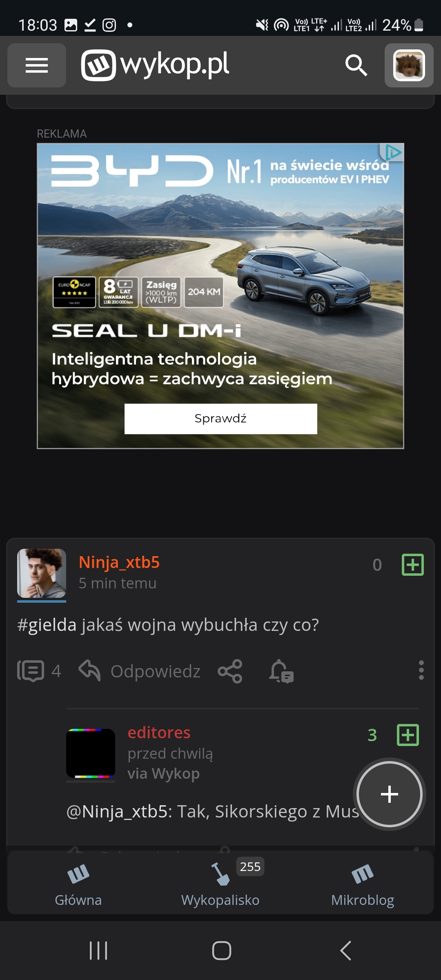
Task: Click the wykop.pl logo
Action: coord(155,65)
